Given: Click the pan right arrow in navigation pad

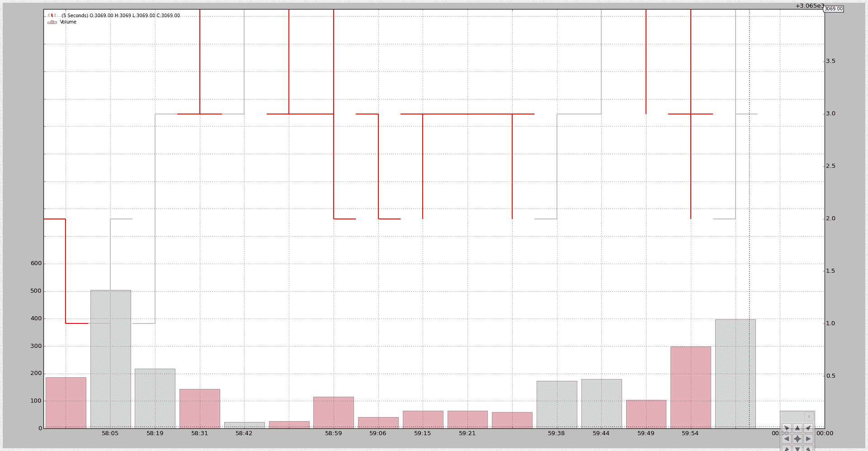Looking at the screenshot, I should 808,439.
